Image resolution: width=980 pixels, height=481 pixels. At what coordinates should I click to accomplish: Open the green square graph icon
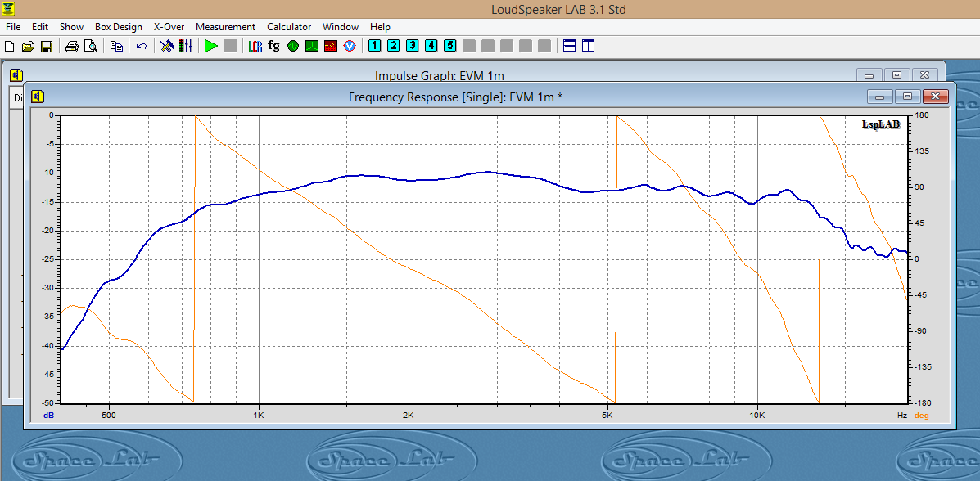pos(312,47)
